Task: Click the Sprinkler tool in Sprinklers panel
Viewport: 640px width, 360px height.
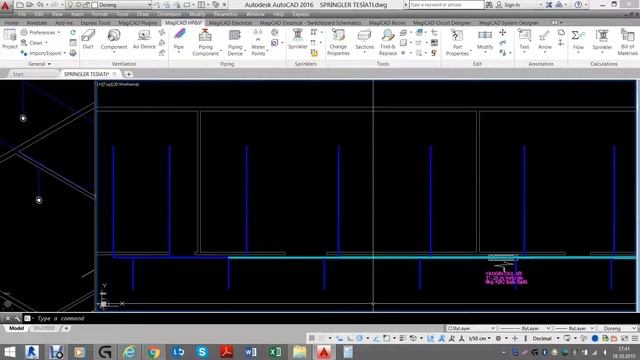Action: [298, 40]
